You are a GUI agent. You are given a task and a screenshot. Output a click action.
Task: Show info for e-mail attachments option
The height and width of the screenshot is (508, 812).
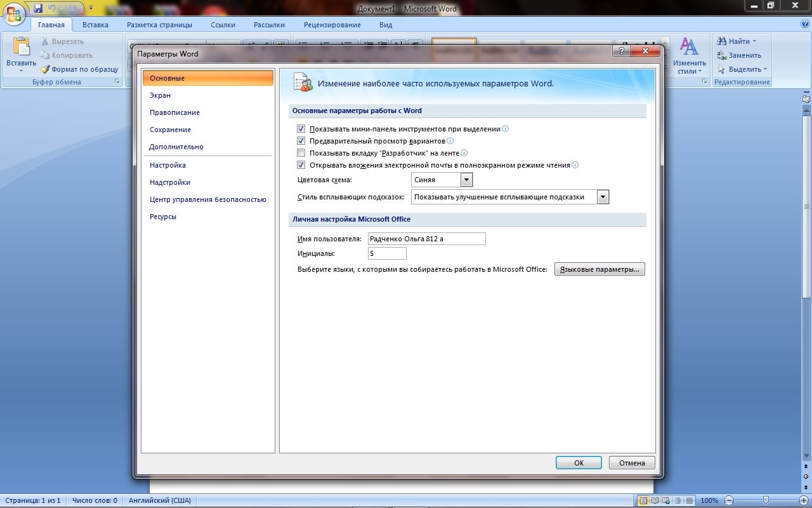(575, 165)
